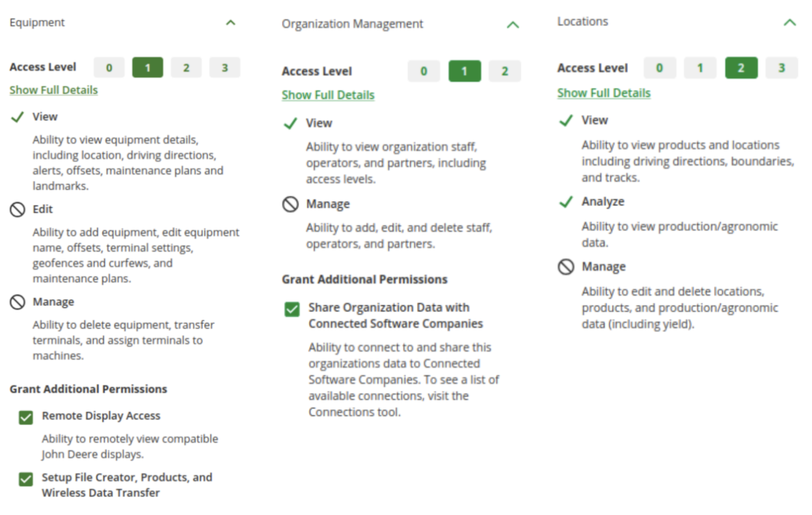
Task: Click the Equipment Edit prohibited icon
Action: click(x=18, y=210)
